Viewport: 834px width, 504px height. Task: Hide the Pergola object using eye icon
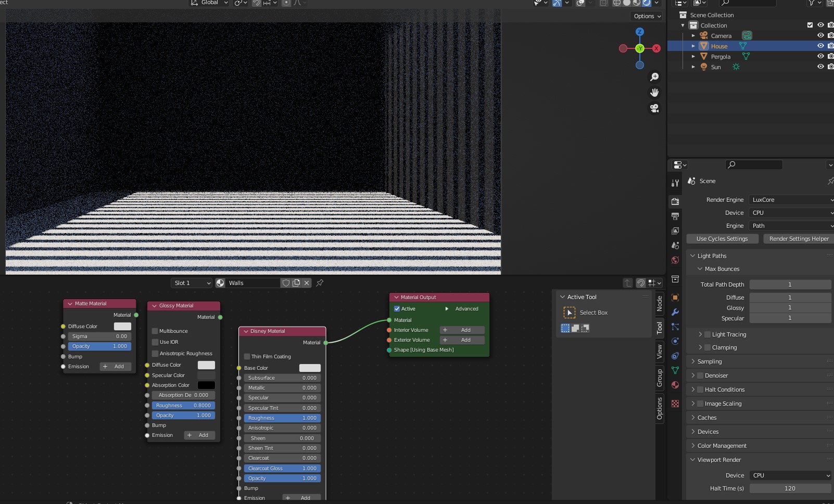pyautogui.click(x=820, y=56)
